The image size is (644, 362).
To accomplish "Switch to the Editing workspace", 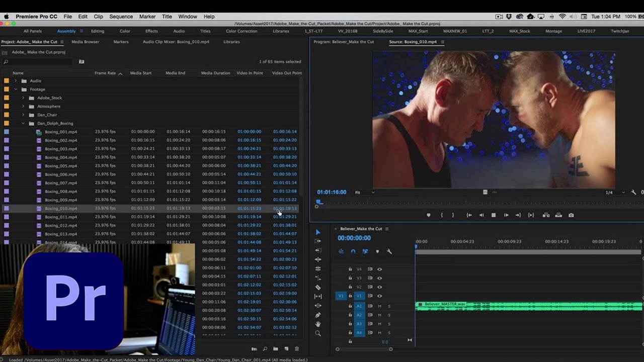I will (98, 31).
